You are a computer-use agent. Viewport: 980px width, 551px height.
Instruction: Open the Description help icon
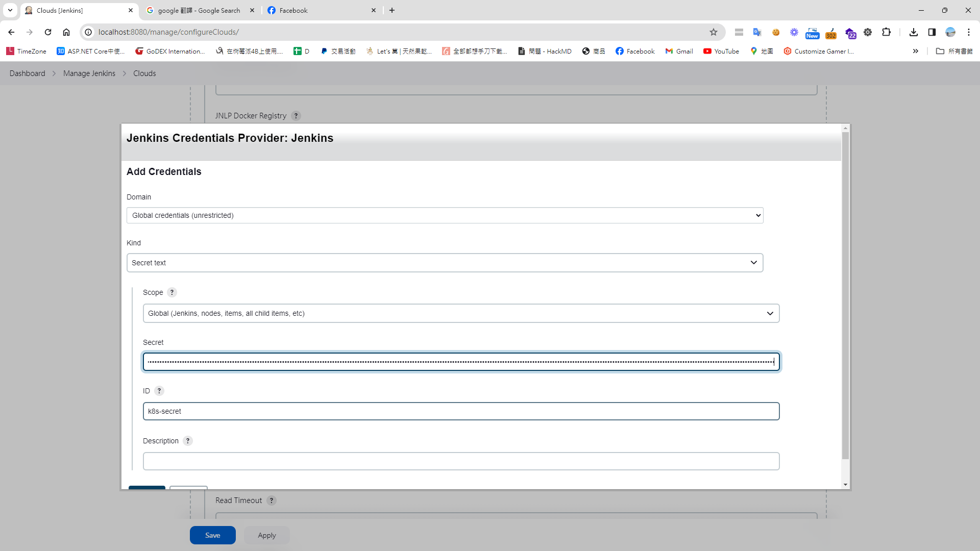(187, 441)
